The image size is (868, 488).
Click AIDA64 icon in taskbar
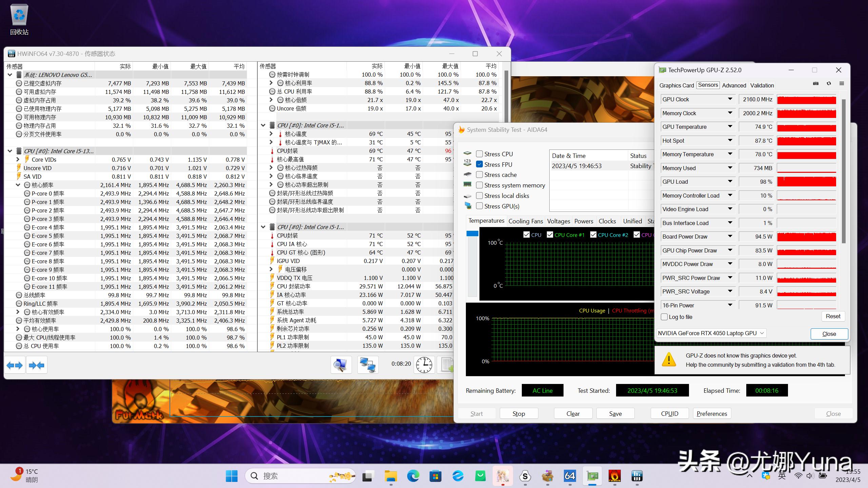pos(570,476)
